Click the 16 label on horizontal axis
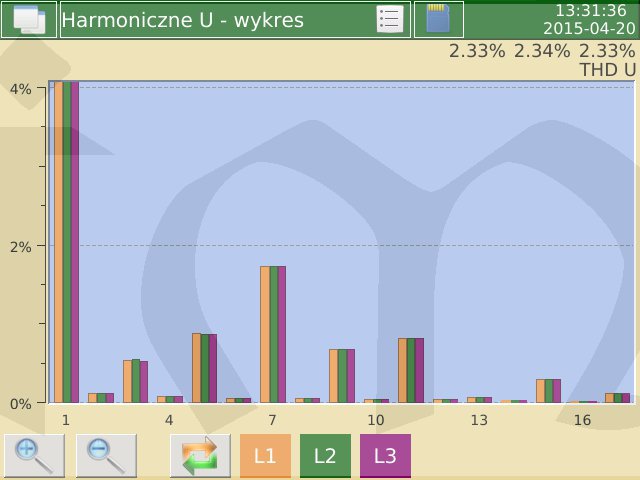Screen dimensions: 640x480 pyautogui.click(x=582, y=420)
